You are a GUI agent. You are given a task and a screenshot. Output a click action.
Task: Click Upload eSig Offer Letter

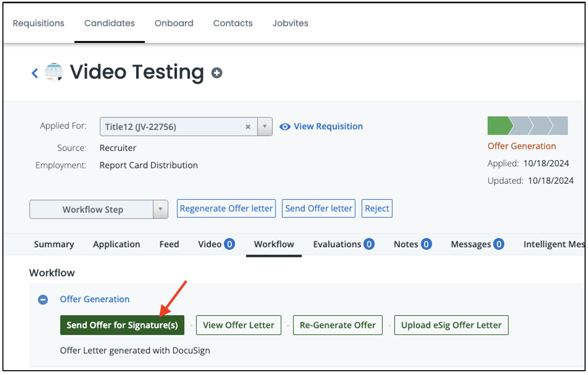click(x=451, y=325)
